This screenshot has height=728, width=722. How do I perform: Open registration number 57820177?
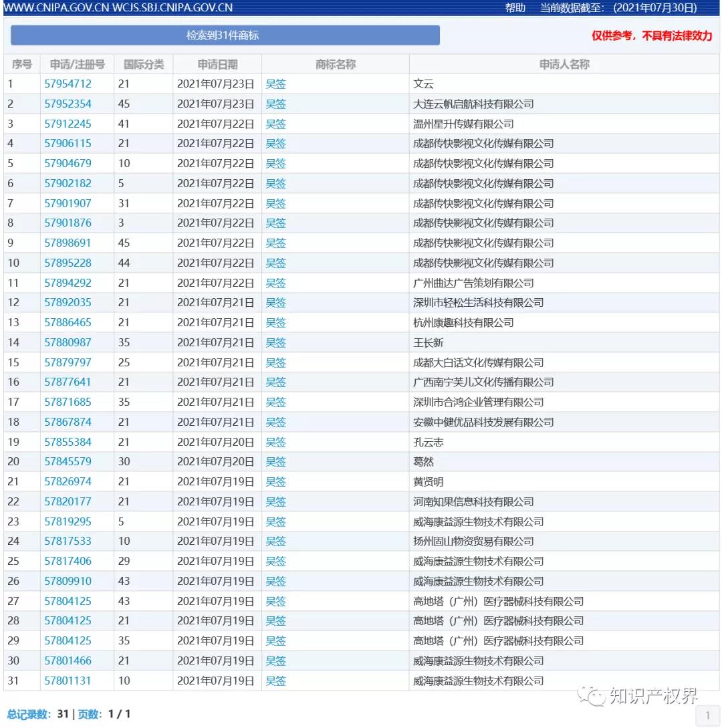[68, 501]
